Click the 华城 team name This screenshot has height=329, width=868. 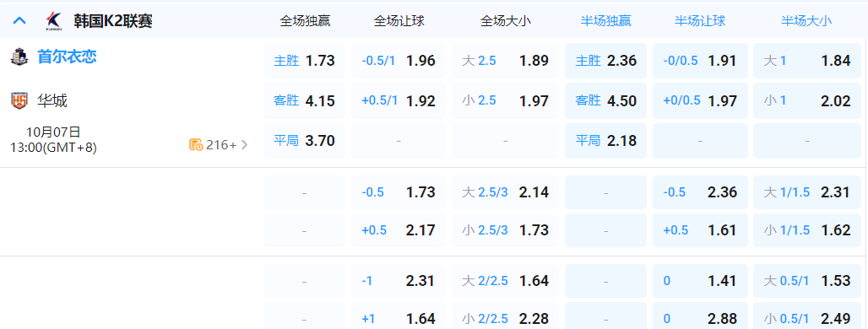tap(52, 100)
